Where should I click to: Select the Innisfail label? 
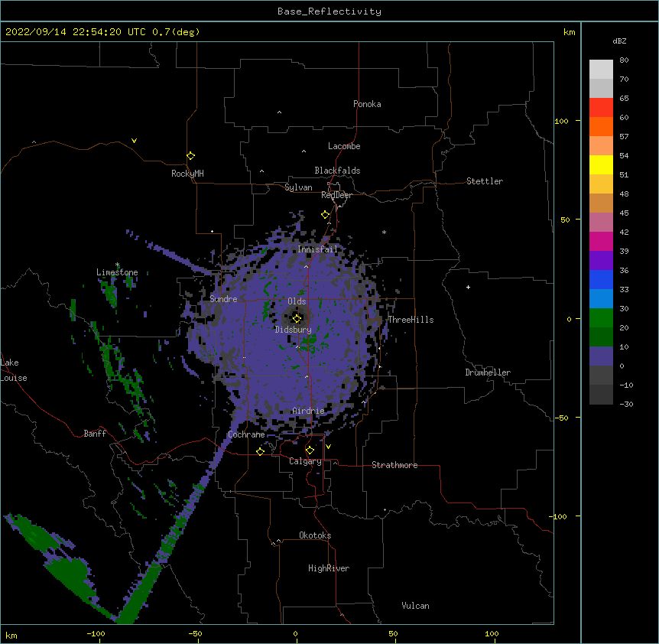[317, 249]
